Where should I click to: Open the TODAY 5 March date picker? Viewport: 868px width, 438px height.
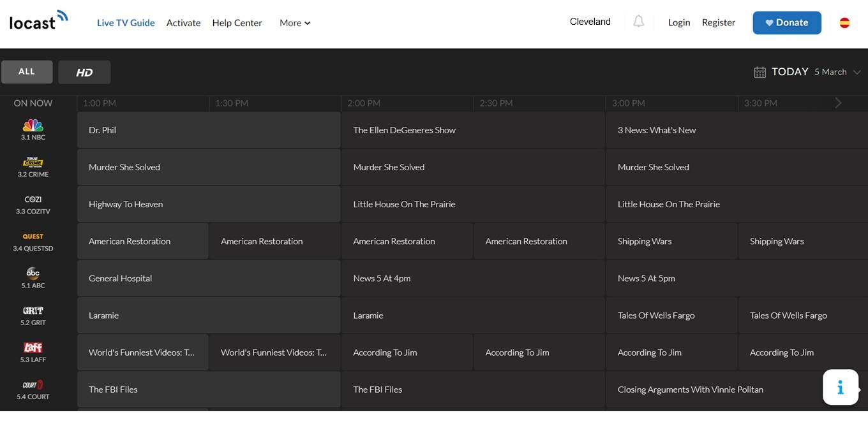(x=805, y=71)
